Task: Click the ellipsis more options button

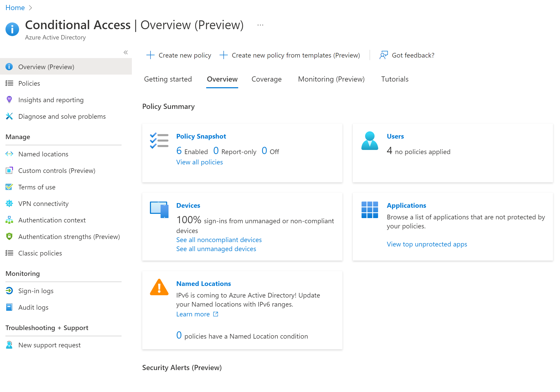Action: click(260, 25)
